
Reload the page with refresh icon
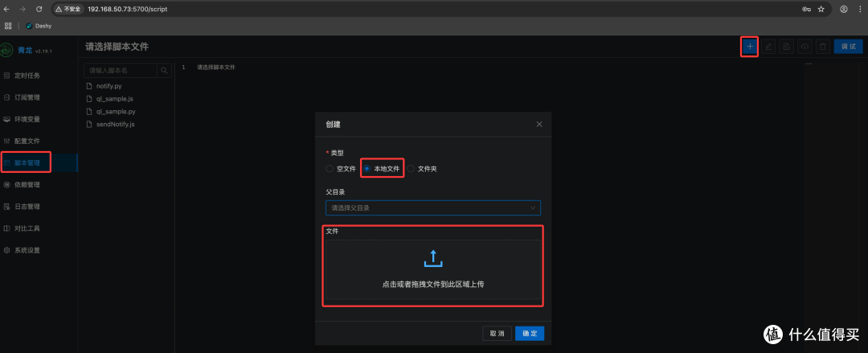(39, 9)
